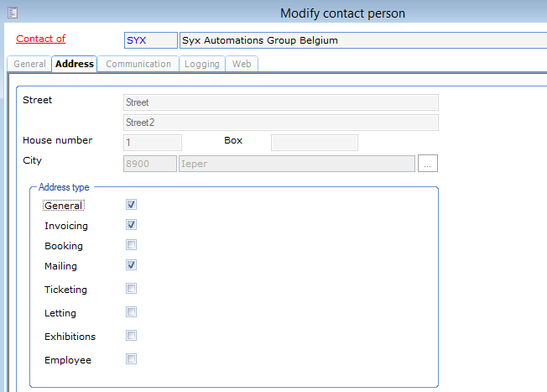Open the city lookup ellipsis button
547x392 pixels.
pos(428,164)
